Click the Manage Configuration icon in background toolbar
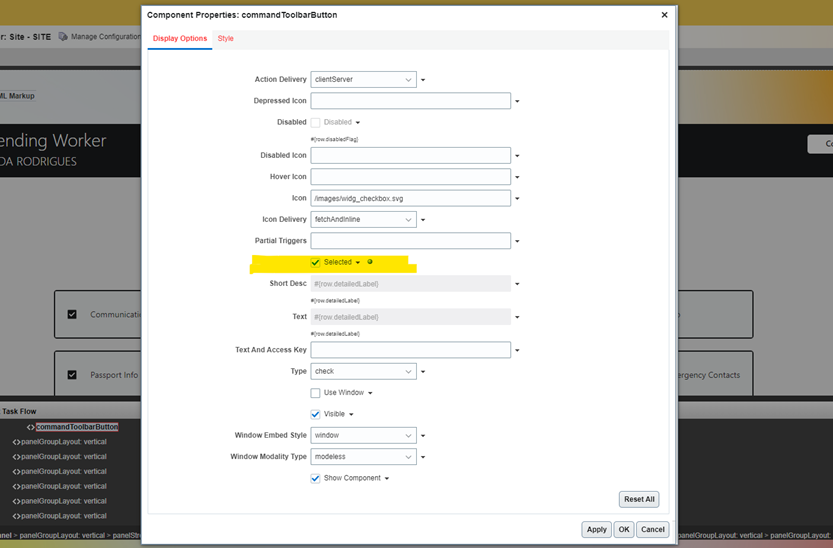 (x=63, y=37)
